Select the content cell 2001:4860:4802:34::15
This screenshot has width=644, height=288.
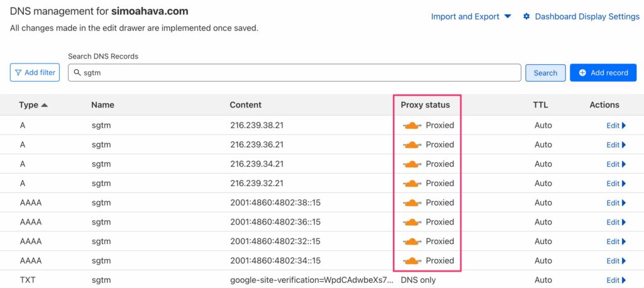click(275, 260)
